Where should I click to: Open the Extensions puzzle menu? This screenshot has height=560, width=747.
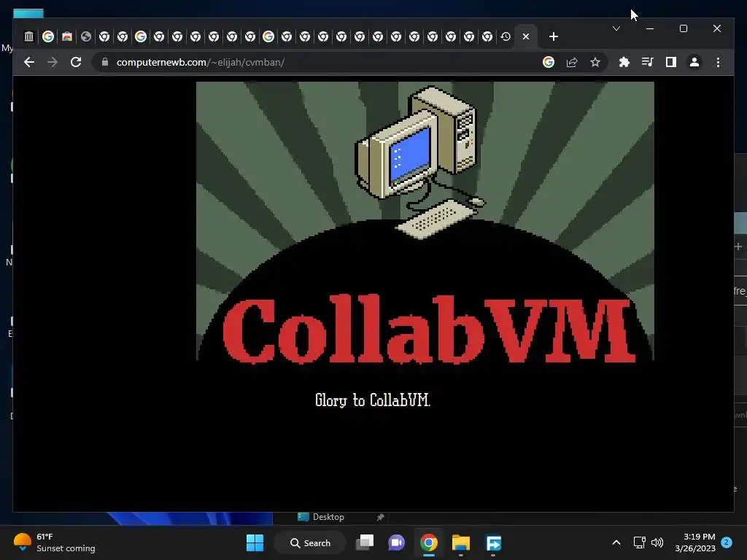[624, 62]
